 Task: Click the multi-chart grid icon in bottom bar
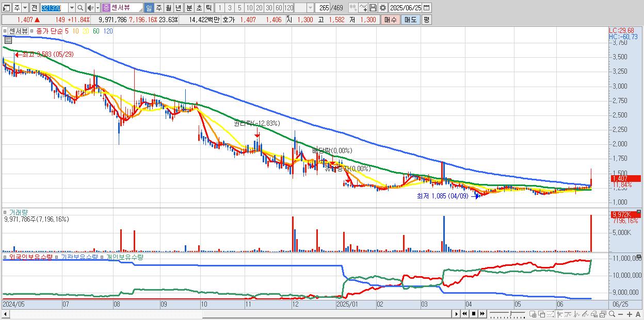pyautogui.click(x=533, y=314)
